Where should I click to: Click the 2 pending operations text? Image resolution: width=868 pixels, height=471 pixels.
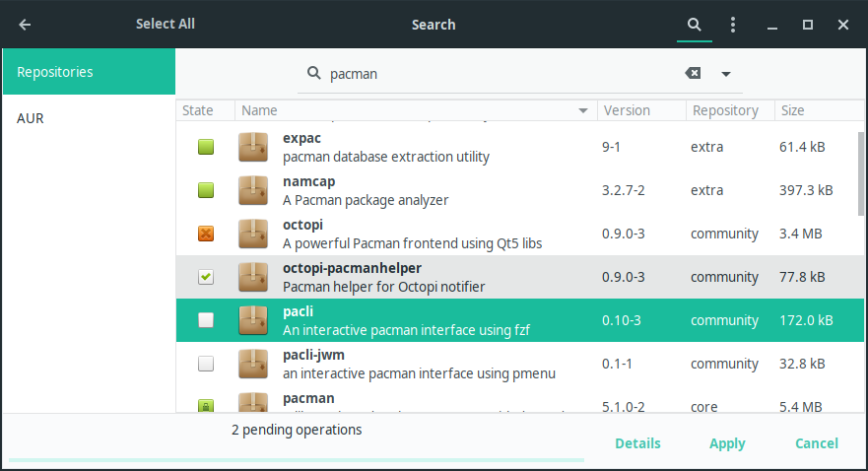click(x=297, y=430)
